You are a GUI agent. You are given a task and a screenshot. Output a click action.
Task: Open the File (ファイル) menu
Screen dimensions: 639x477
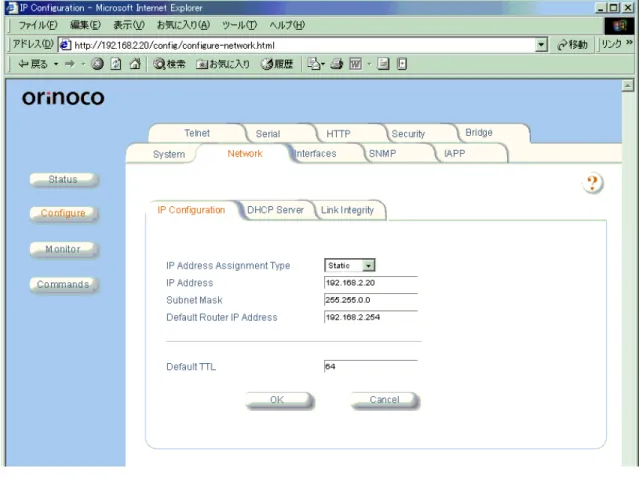click(38, 25)
